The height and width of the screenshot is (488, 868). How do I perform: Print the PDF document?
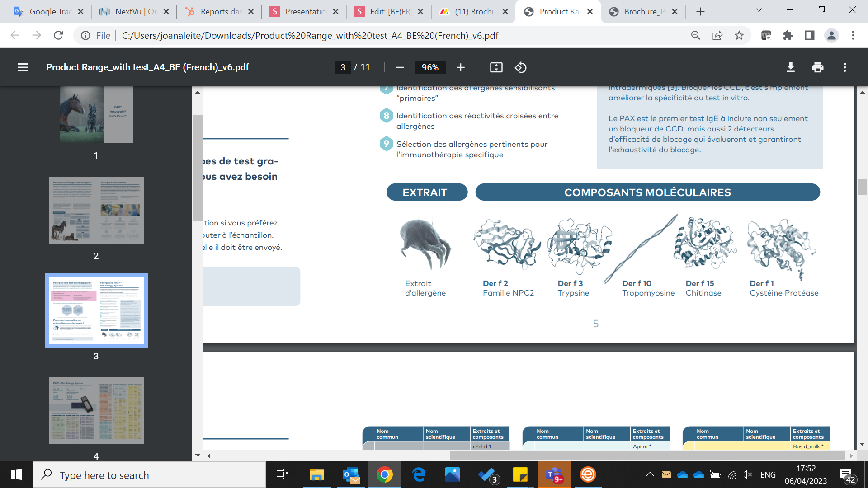[x=817, y=67]
